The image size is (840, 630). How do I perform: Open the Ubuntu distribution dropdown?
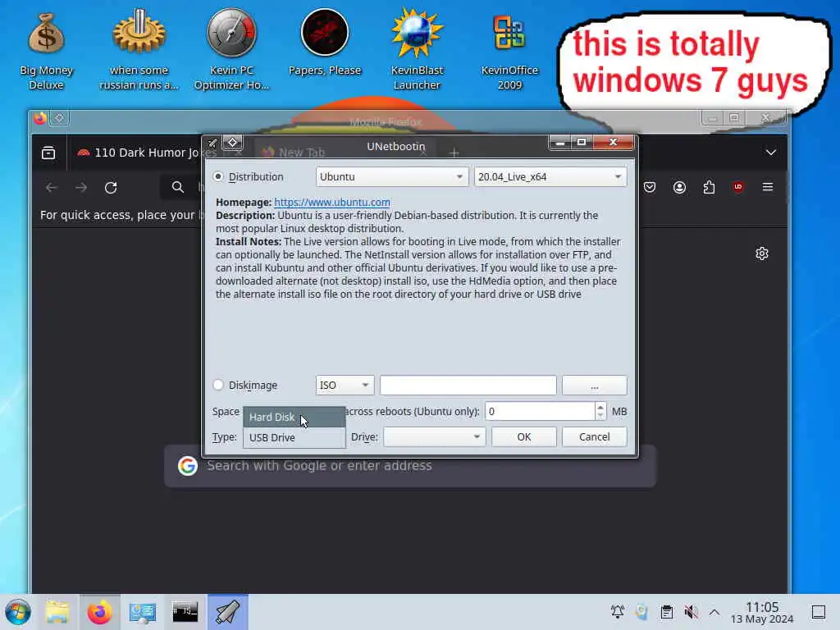[392, 177]
